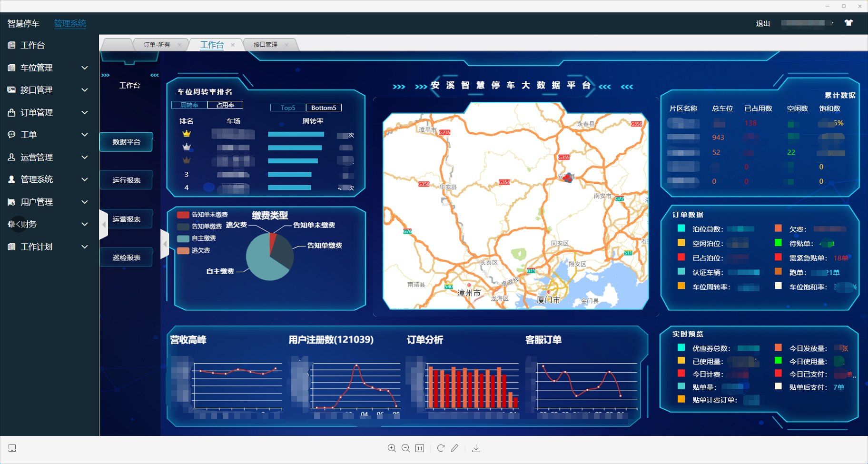Switch ranking to 占用率 mode
This screenshot has width=868, height=464.
point(225,105)
